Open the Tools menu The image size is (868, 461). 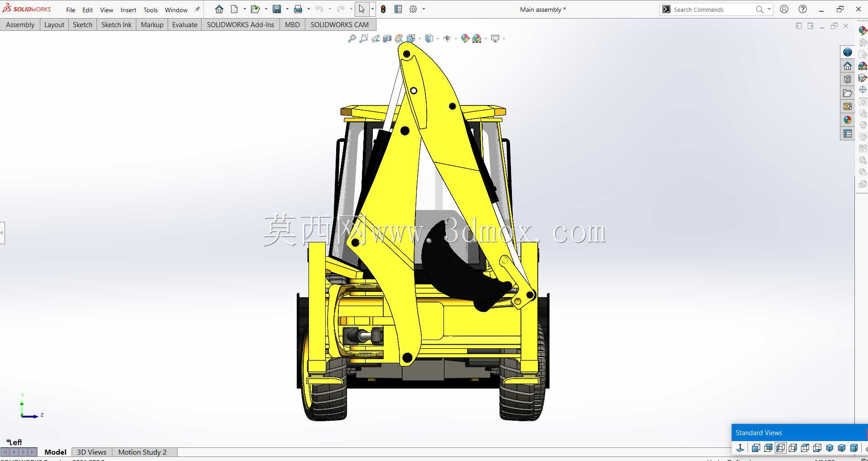pos(150,10)
